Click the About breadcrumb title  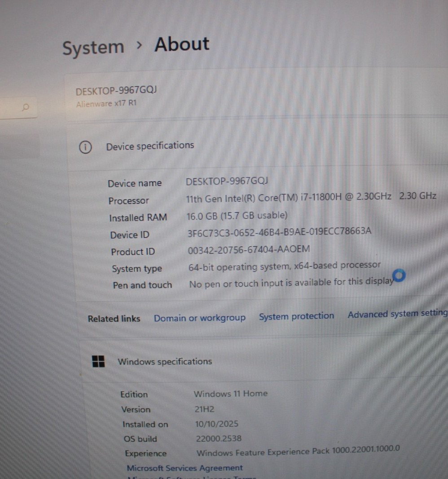(x=182, y=44)
